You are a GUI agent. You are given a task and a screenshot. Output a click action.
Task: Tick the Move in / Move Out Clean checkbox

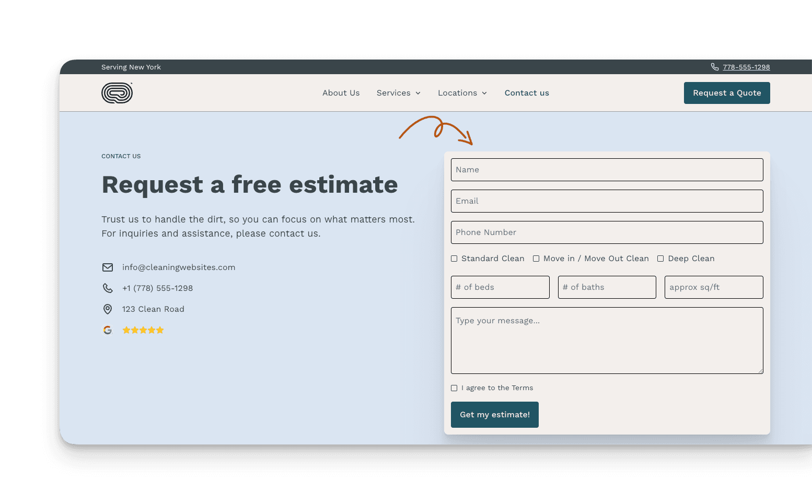[536, 259]
